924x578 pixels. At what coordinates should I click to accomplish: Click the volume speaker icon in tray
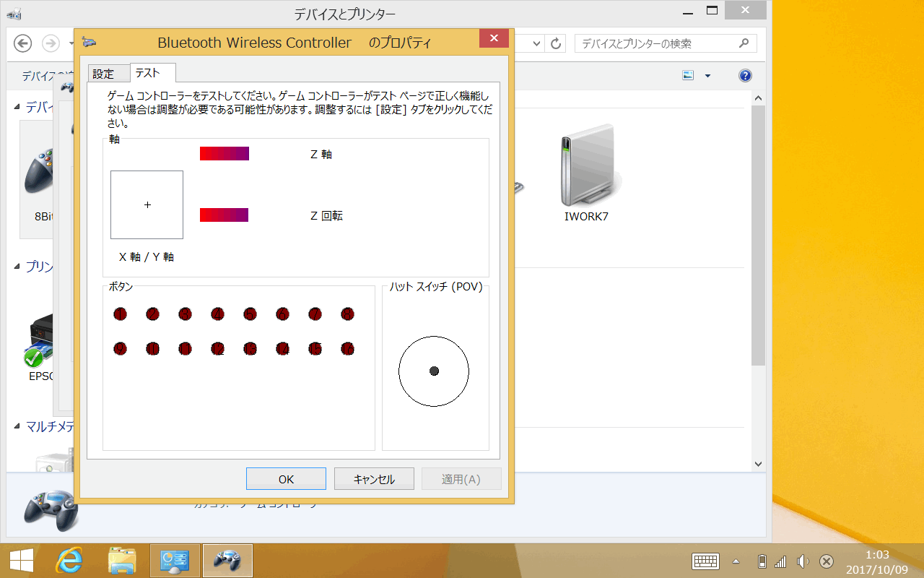click(x=802, y=561)
